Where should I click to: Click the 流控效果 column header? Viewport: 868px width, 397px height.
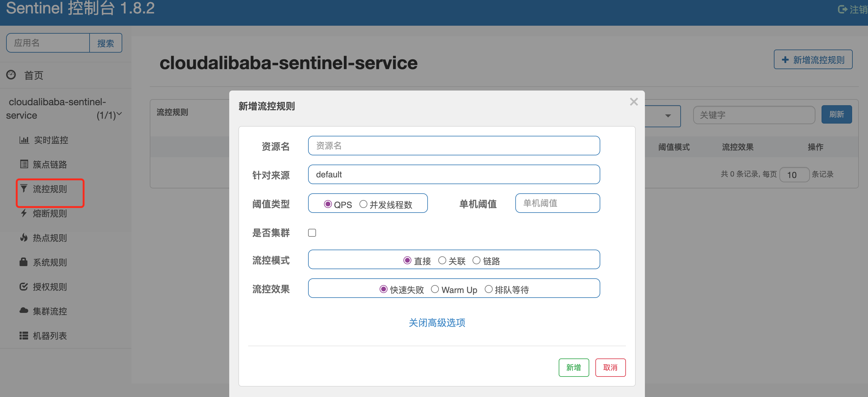coord(737,147)
